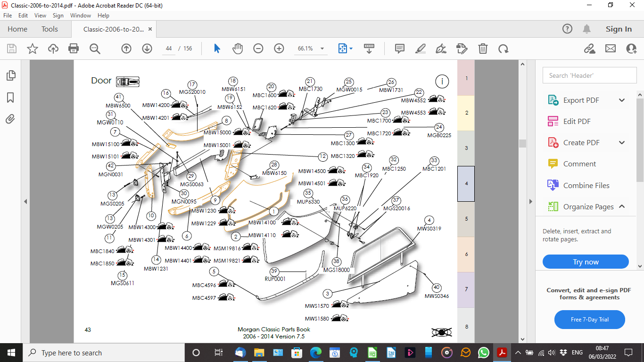Expand the Export PDF options chevron
The height and width of the screenshot is (362, 644).
622,100
